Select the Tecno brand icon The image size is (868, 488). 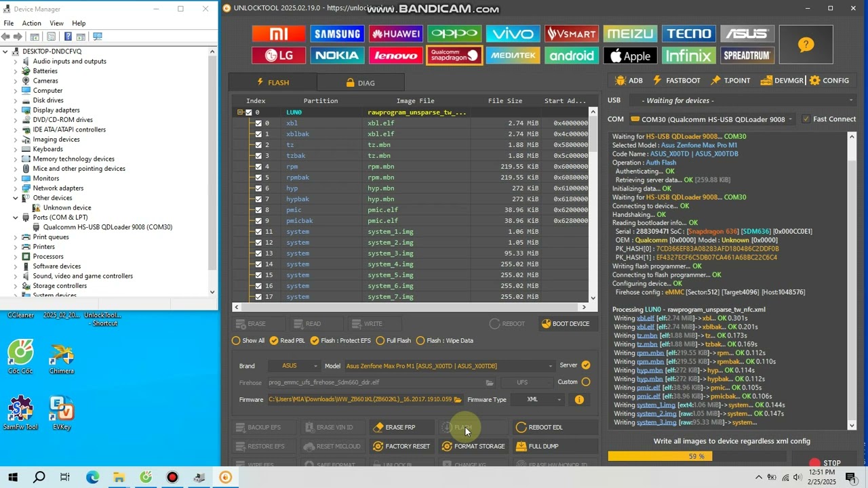click(688, 34)
